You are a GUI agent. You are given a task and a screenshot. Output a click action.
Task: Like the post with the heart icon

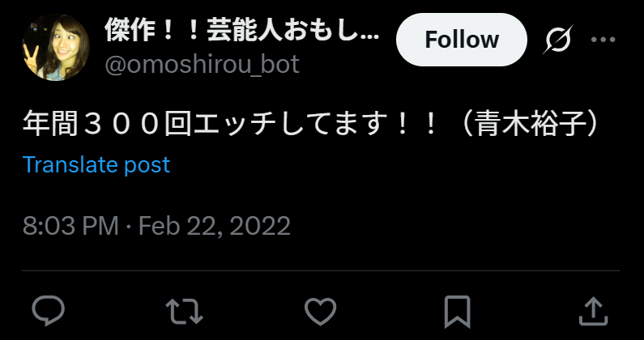click(320, 311)
